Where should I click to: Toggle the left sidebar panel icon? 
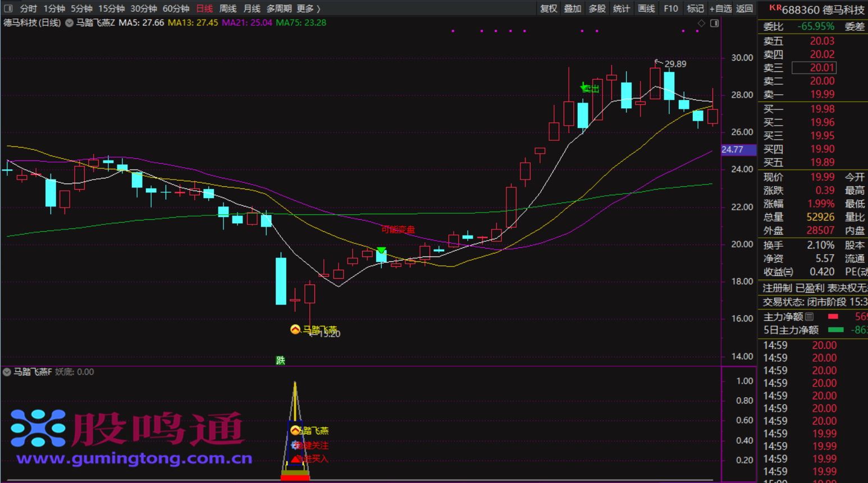coord(8,8)
